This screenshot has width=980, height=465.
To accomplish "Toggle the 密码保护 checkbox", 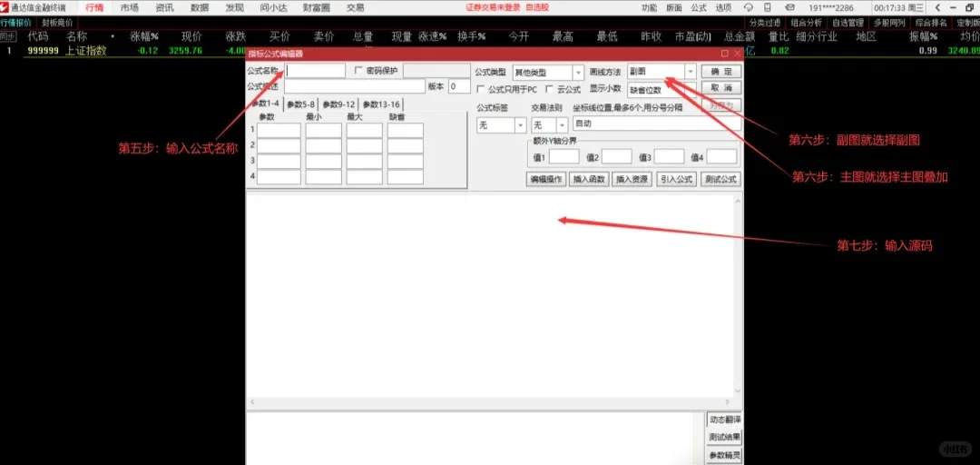I will coord(358,70).
